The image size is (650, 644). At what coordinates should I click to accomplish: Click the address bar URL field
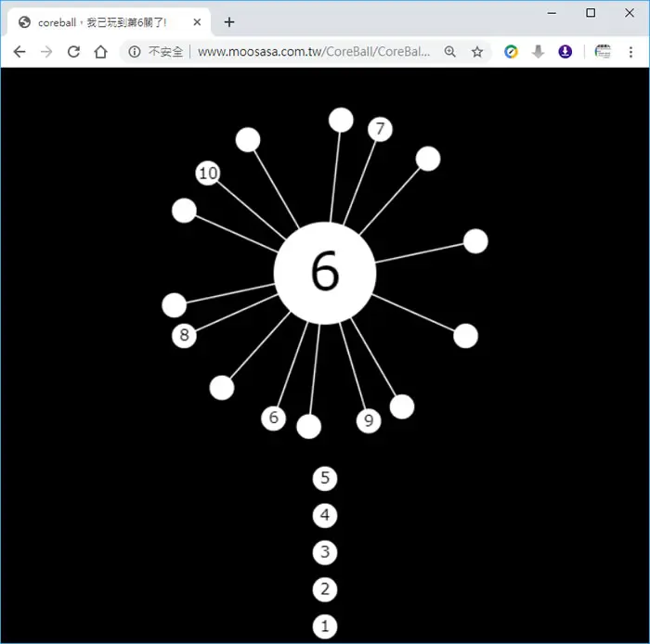coord(314,52)
